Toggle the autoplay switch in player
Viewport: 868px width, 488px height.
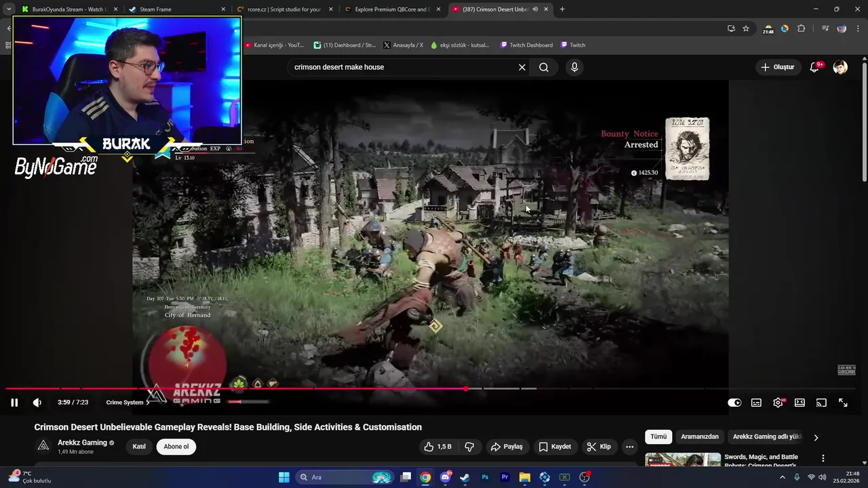pos(734,403)
